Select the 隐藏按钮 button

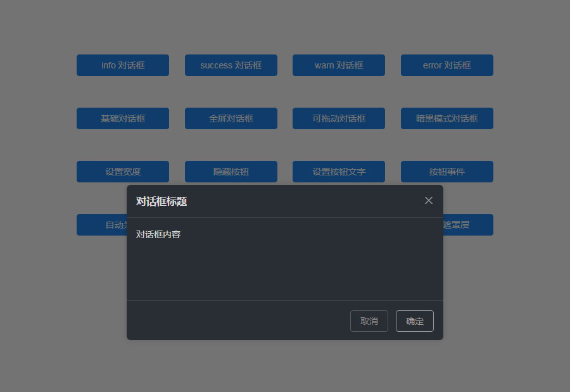[231, 172]
